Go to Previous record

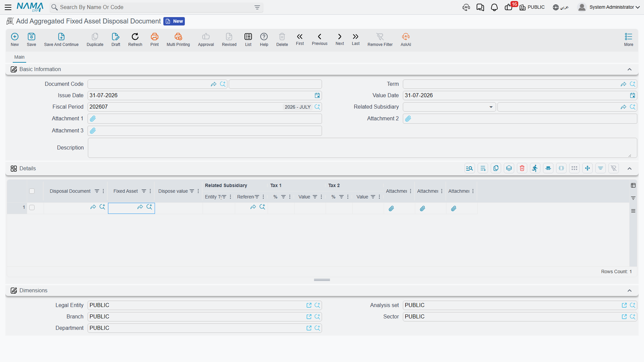tap(320, 39)
